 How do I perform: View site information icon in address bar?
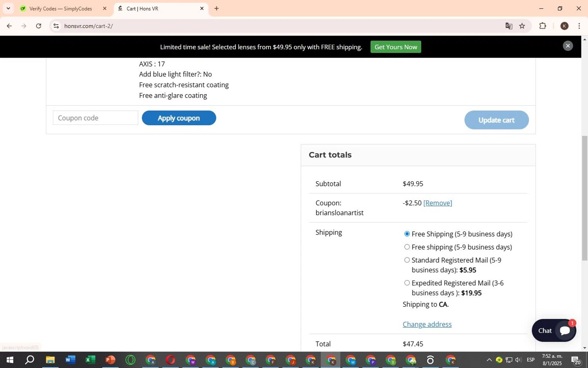click(56, 26)
